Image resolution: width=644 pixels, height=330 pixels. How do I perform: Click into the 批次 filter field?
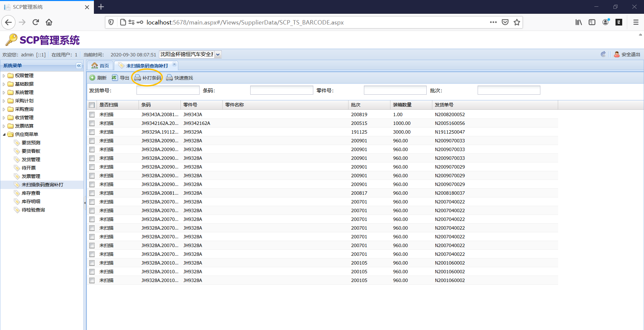509,90
